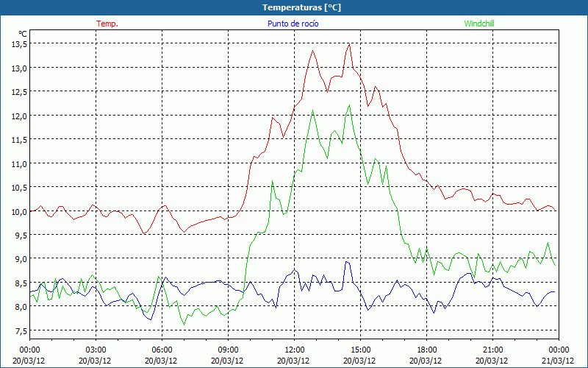
Task: Click the °C unit label on the axis
Action: (23, 34)
